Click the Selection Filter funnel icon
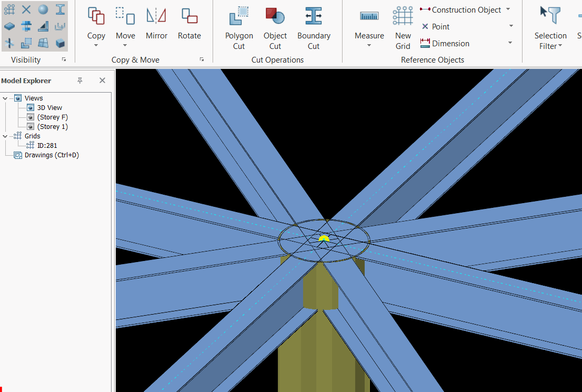Viewport: 582px width, 392px height. point(550,15)
